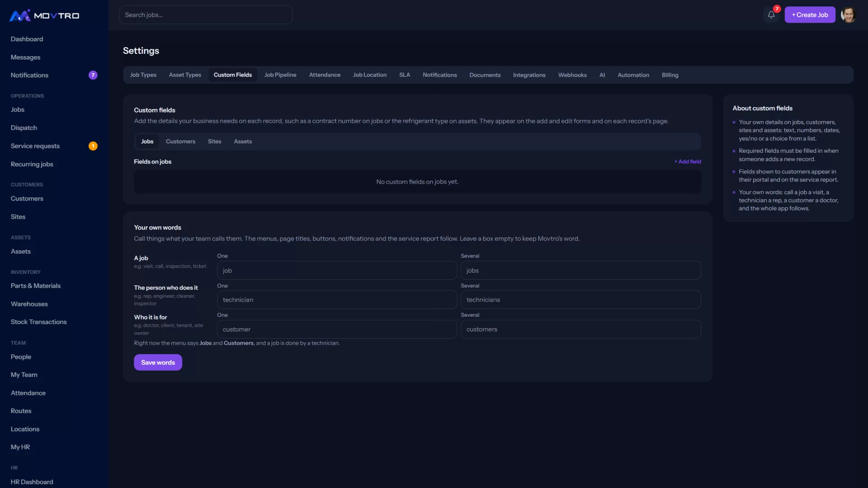This screenshot has height=488, width=868.
Task: Select the AI tab
Action: pyautogui.click(x=602, y=75)
